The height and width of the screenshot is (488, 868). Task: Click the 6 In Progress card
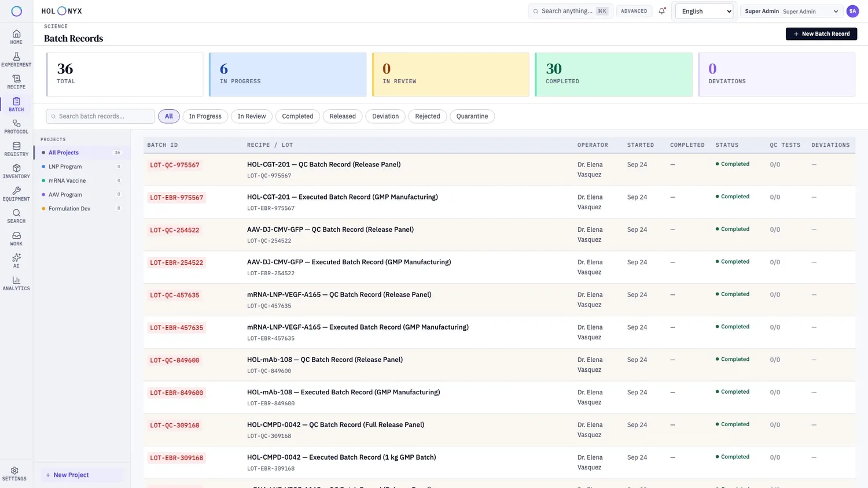point(288,75)
